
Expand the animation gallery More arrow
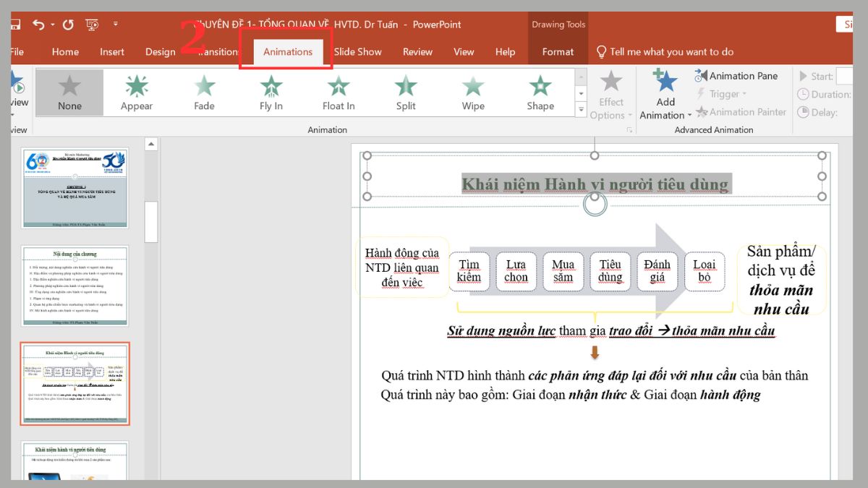pos(579,110)
